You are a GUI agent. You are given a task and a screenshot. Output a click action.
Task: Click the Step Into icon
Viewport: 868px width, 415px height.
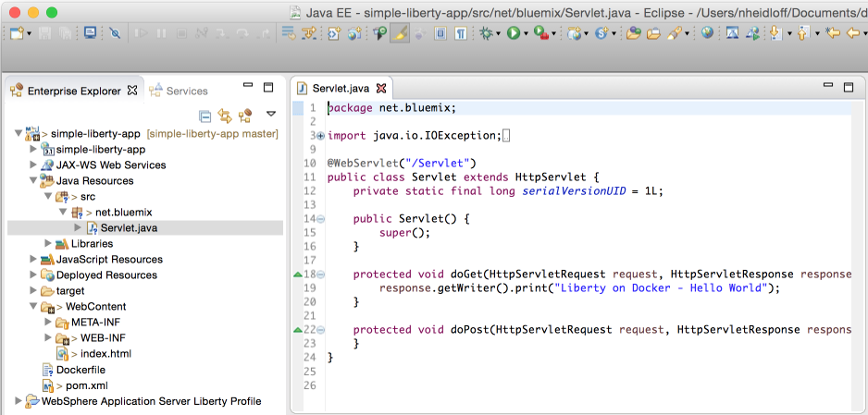[x=222, y=33]
